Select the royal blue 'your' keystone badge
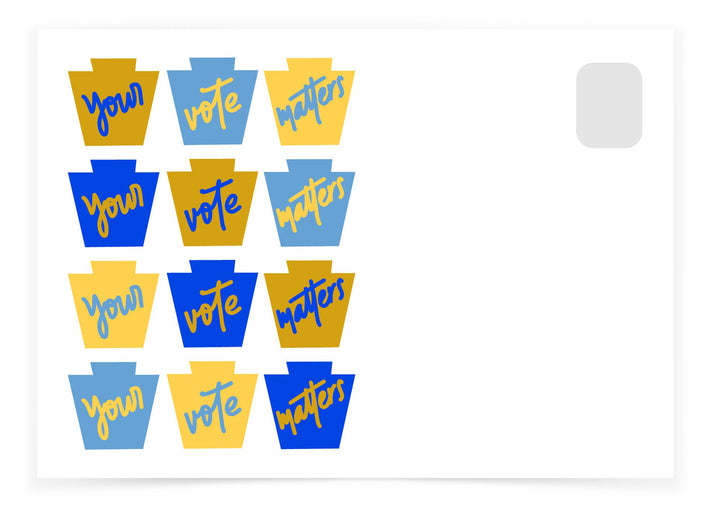The height and width of the screenshot is (510, 720). click(113, 203)
